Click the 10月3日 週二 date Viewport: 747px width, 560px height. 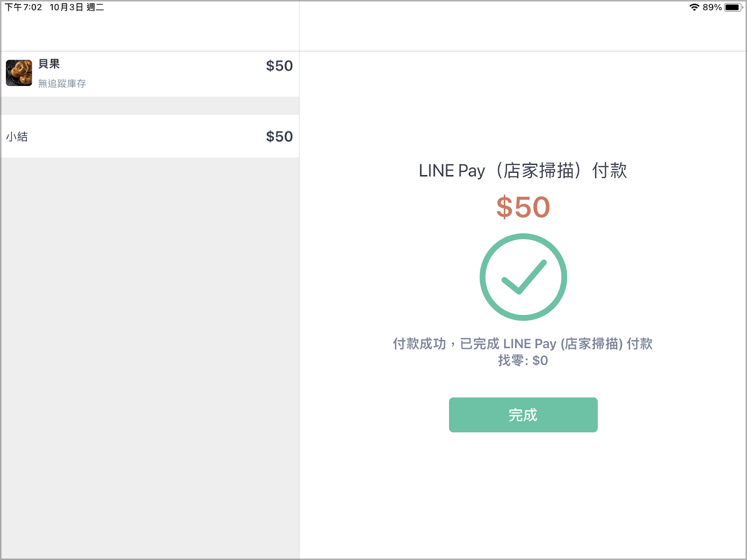pyautogui.click(x=77, y=7)
